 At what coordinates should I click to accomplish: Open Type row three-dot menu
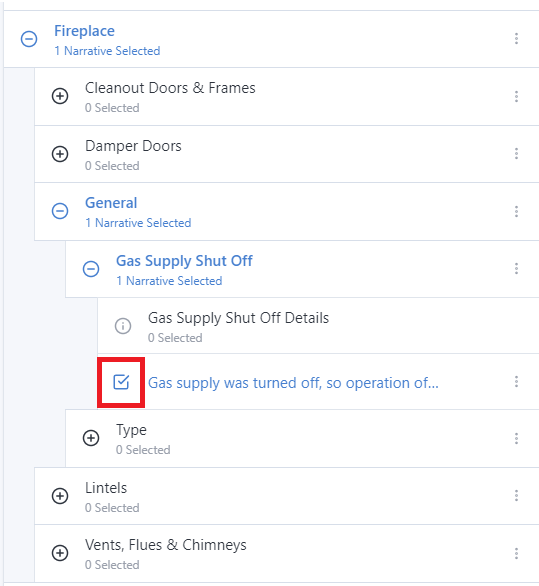pyautogui.click(x=516, y=438)
